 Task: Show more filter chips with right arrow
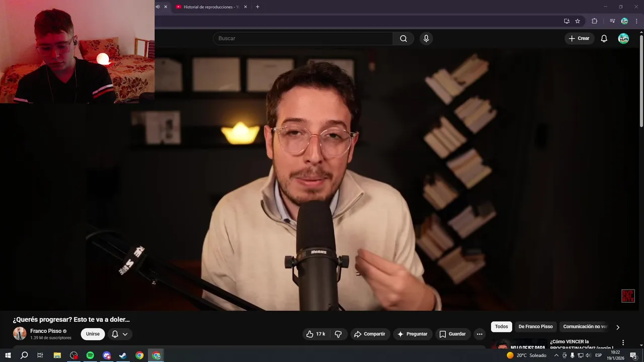click(618, 327)
